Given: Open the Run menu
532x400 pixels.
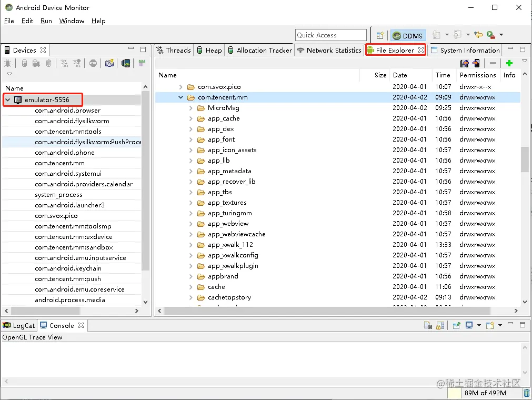Looking at the screenshot, I should [x=46, y=21].
